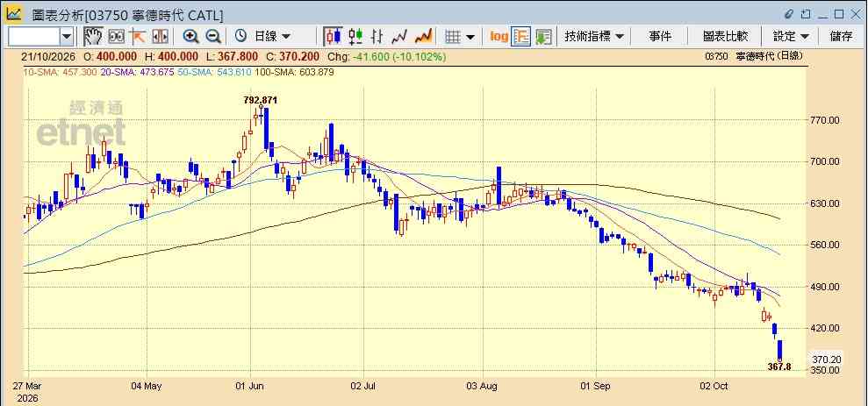Click the 03750 寧德時代 (日線) chart label
Viewport: 868px width, 406px height.
pyautogui.click(x=754, y=56)
